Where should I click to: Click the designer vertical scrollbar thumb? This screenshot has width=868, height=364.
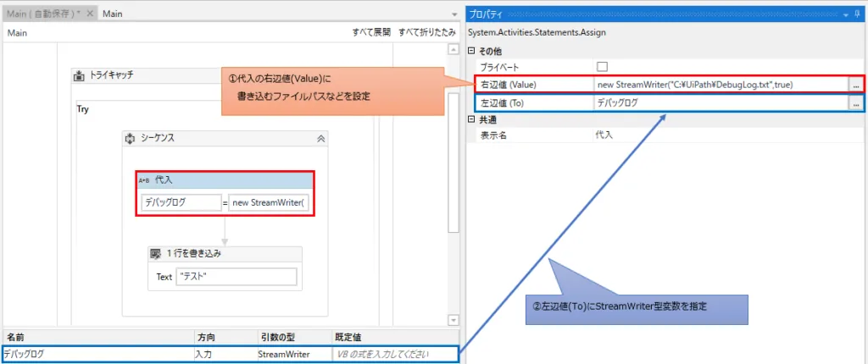(453, 163)
